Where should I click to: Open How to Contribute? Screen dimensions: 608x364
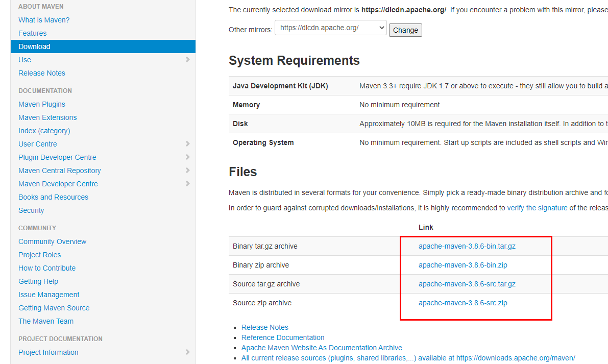[x=47, y=268]
